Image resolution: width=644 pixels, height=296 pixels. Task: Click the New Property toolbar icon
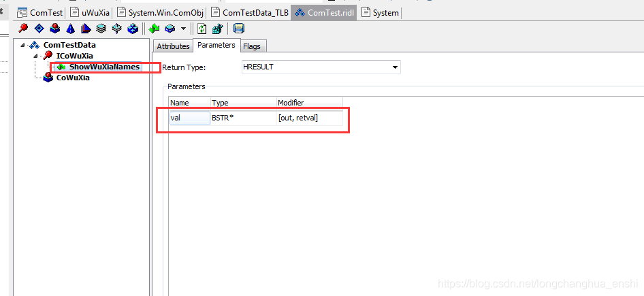pos(170,29)
